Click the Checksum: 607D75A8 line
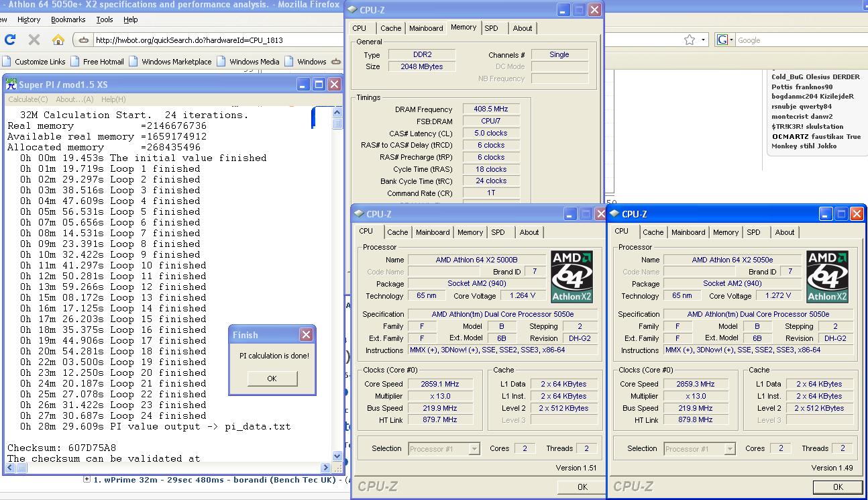 [x=62, y=448]
